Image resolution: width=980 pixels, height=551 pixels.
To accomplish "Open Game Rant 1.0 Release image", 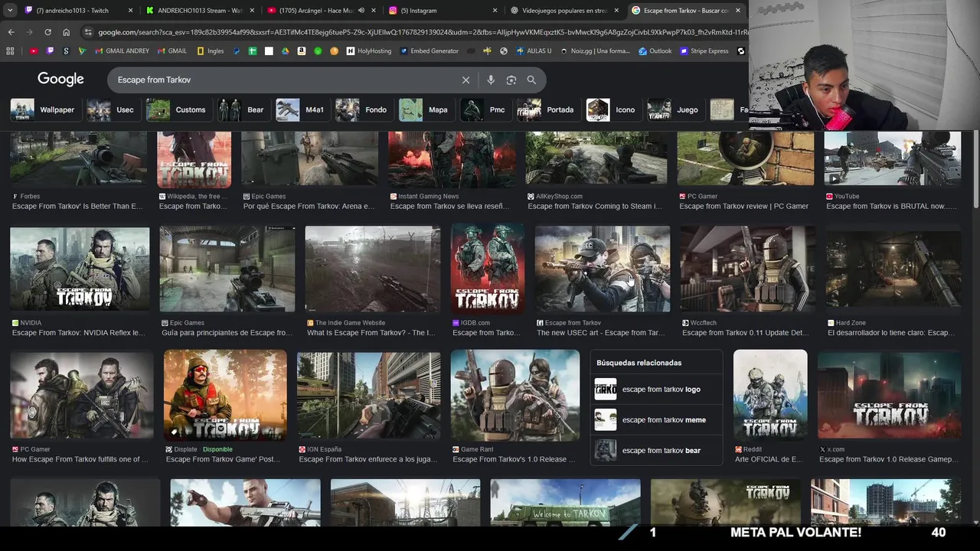I will tap(515, 395).
